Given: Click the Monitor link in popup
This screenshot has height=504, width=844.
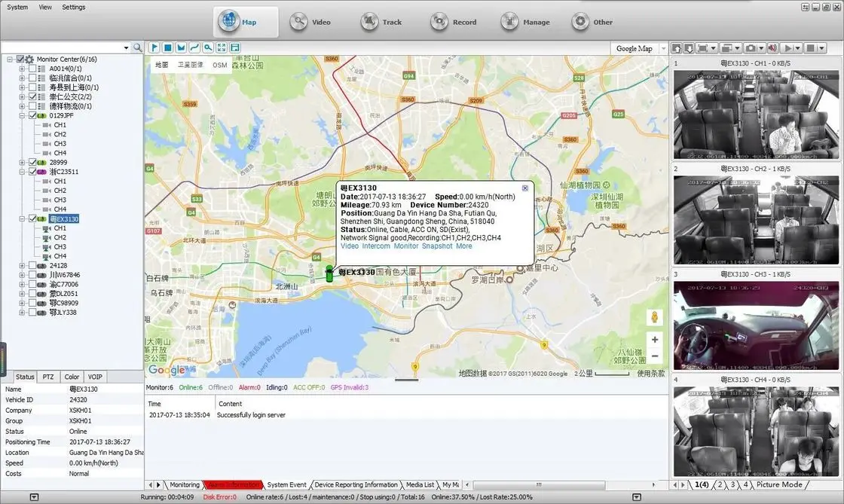Looking at the screenshot, I should 406,246.
